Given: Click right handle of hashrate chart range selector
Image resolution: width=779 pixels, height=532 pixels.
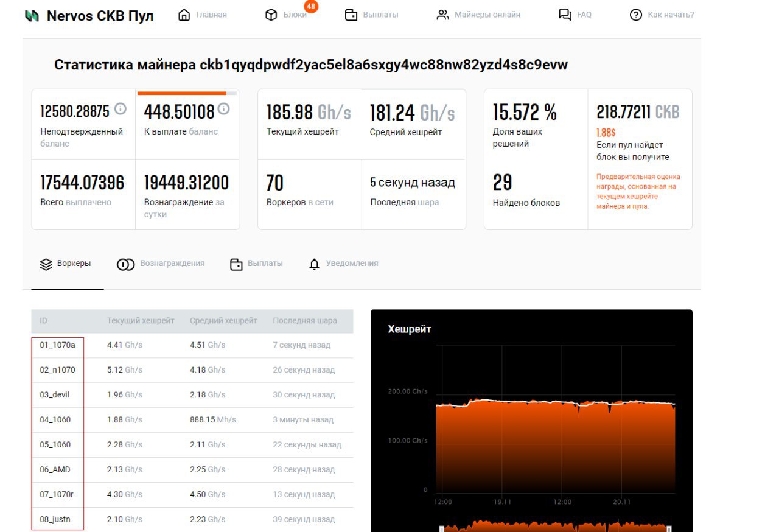Looking at the screenshot, I should tap(669, 528).
